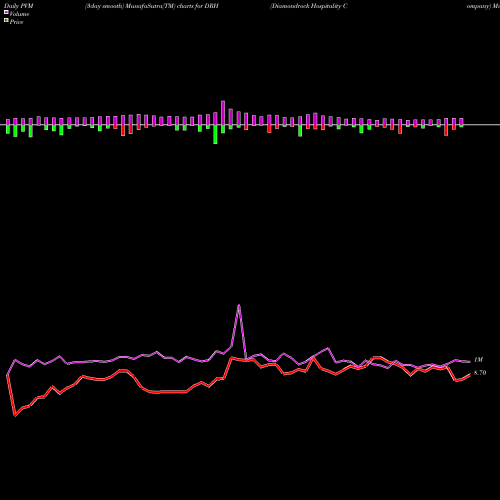500x500 pixels.
Task: Click the longest green bar below the baseline
Action: pyautogui.click(x=215, y=134)
